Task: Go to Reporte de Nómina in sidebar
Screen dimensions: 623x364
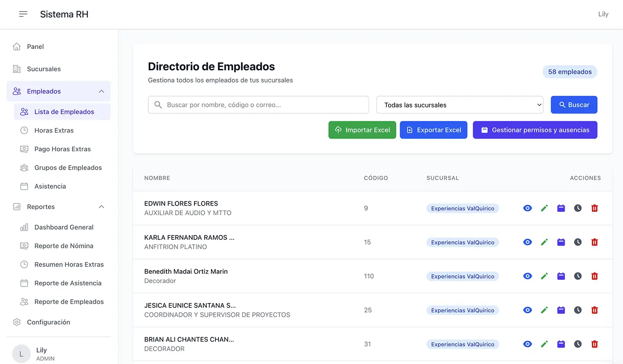Action: (x=64, y=246)
